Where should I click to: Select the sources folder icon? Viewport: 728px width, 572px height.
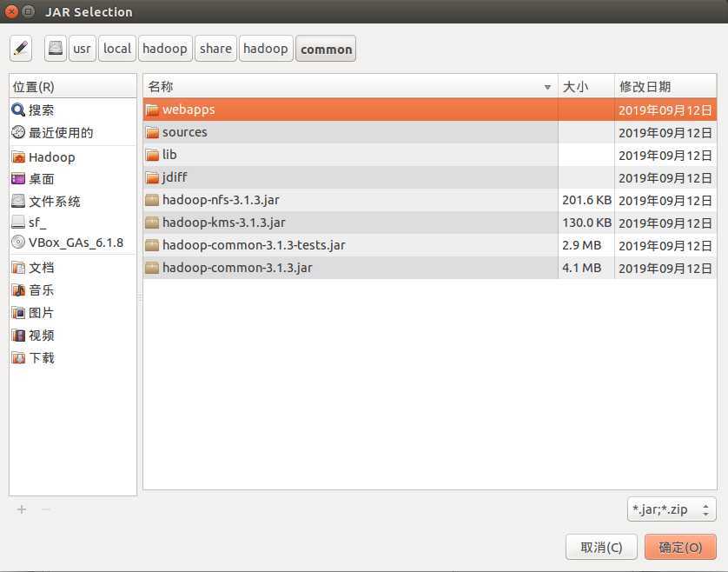coord(152,132)
